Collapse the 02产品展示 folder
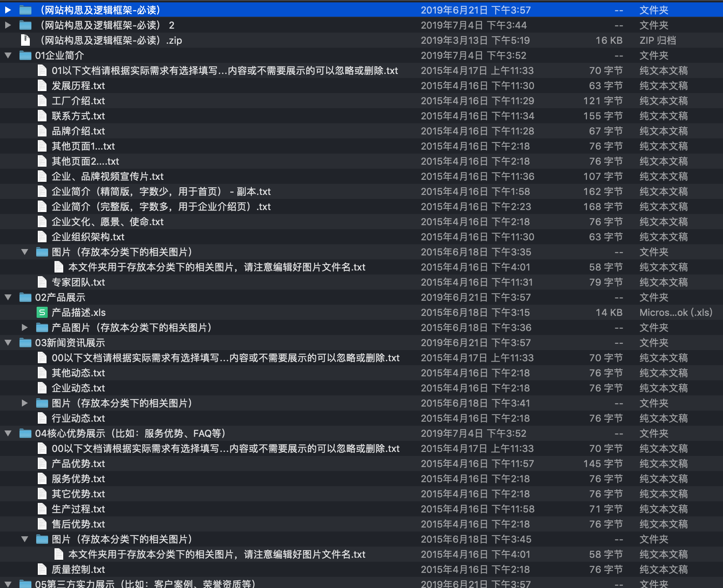Screen dimensions: 723x588 pyautogui.click(x=8, y=297)
